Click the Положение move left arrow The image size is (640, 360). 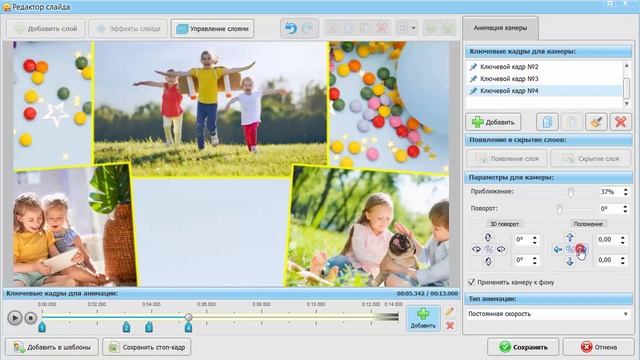click(x=558, y=249)
